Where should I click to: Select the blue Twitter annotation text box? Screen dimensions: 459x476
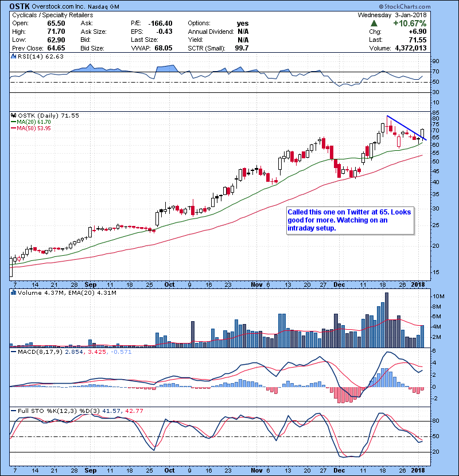tap(349, 220)
